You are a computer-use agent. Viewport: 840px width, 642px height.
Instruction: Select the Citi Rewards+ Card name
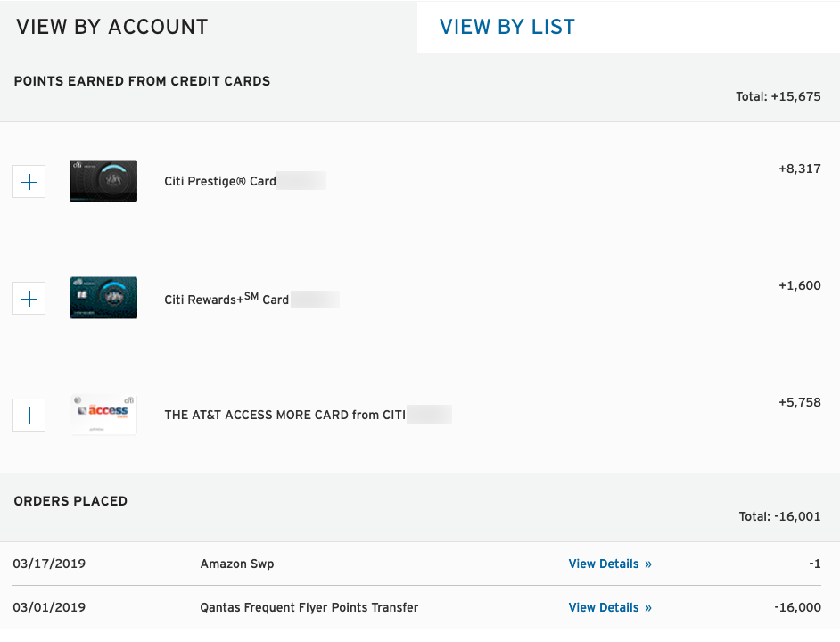tap(226, 300)
